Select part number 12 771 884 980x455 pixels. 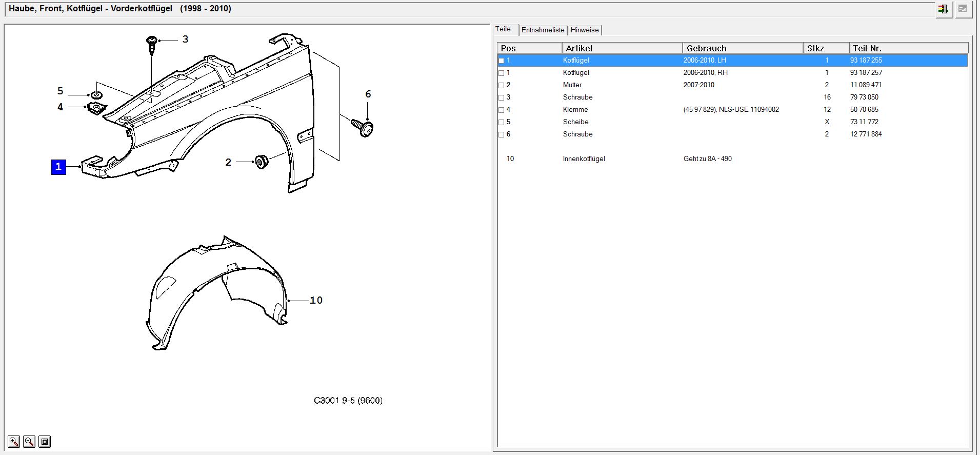tap(866, 134)
